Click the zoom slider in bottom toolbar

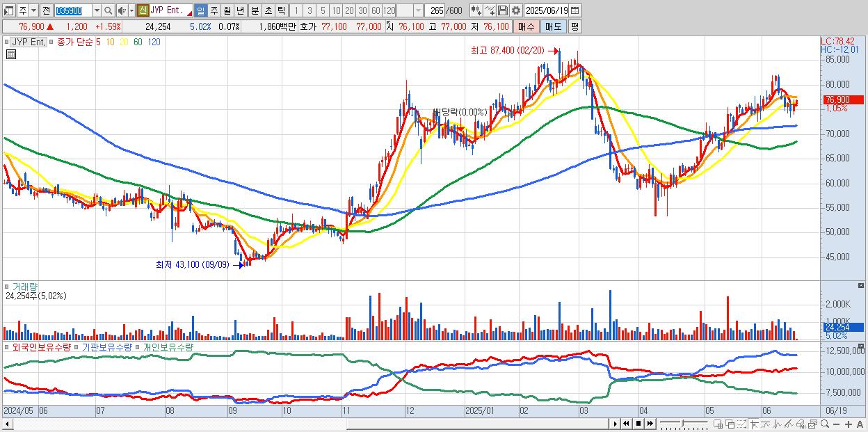683,424
